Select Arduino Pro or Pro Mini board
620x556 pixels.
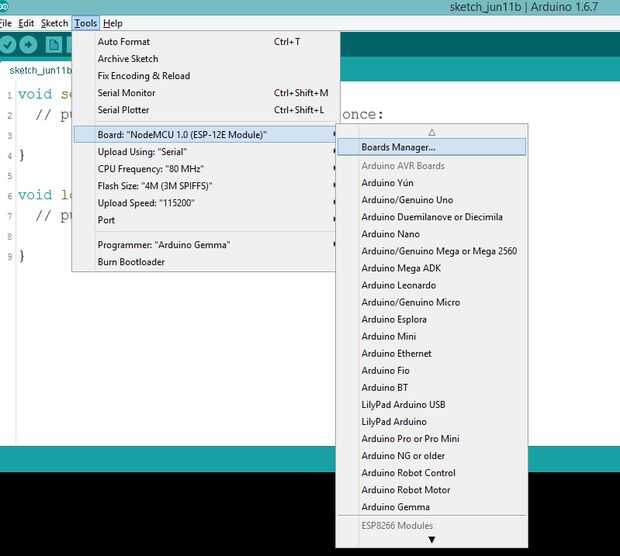pyautogui.click(x=431, y=439)
